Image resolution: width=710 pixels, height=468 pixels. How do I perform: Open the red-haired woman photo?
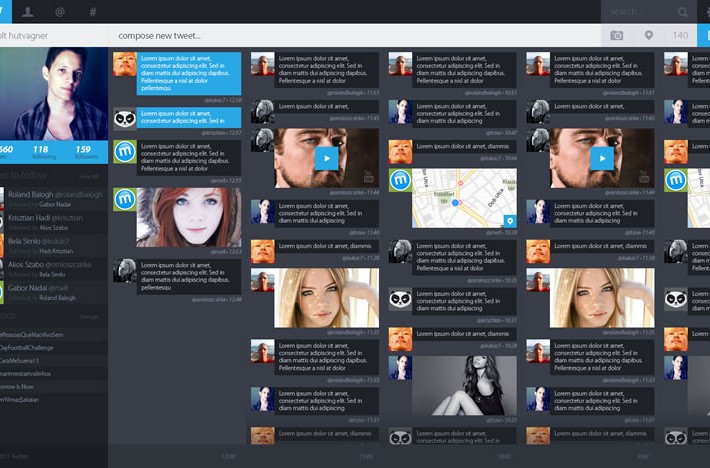189,217
